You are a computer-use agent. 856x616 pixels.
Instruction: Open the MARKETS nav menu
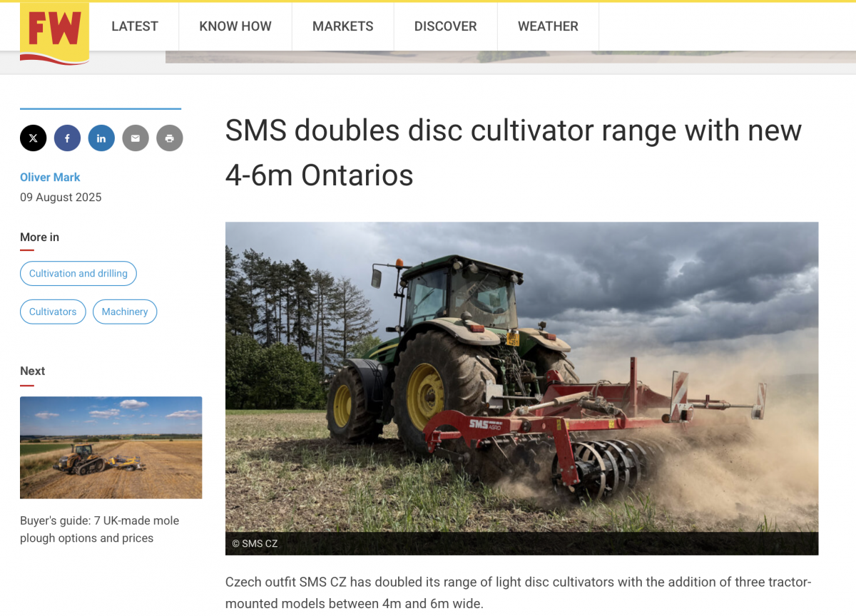[x=343, y=26]
